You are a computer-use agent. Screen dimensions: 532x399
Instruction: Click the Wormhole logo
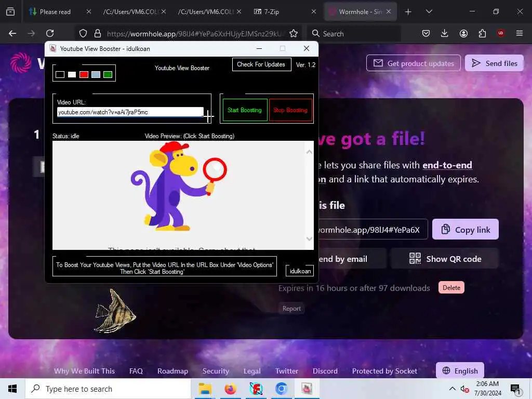click(x=21, y=62)
